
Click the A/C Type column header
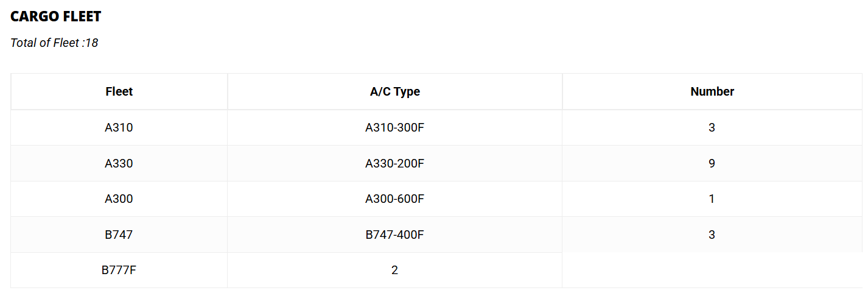pyautogui.click(x=394, y=91)
